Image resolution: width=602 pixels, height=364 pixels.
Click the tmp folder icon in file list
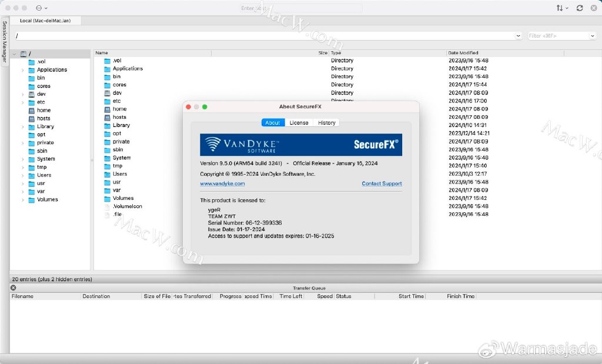108,166
